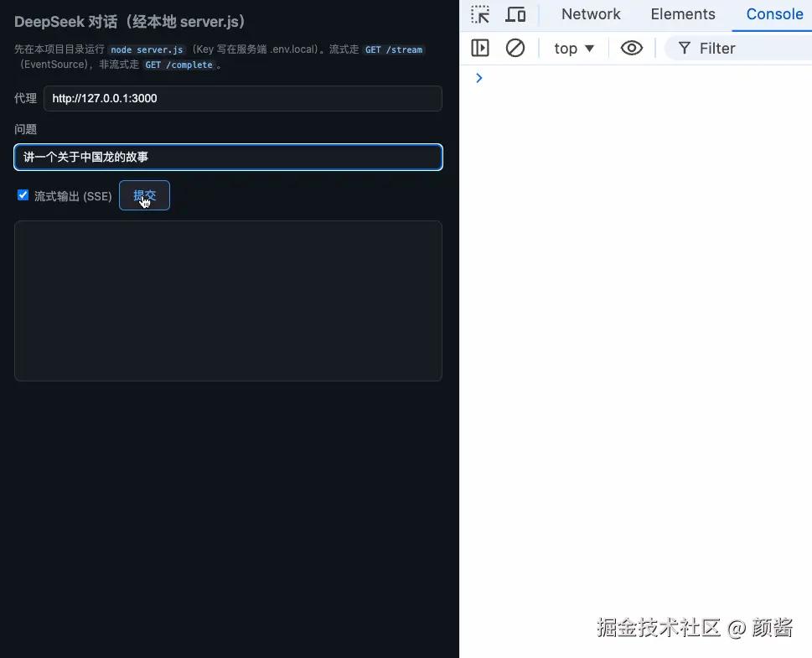Activate the DevTools inspect element picker
This screenshot has width=812, height=658.
[x=480, y=14]
